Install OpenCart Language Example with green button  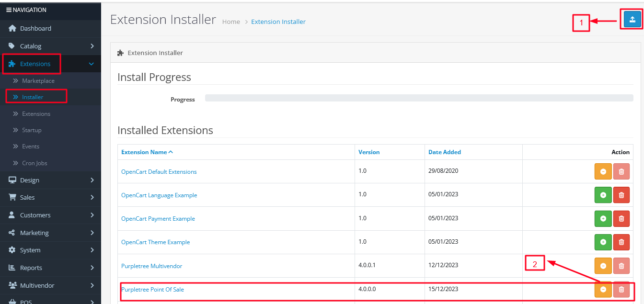pos(603,195)
